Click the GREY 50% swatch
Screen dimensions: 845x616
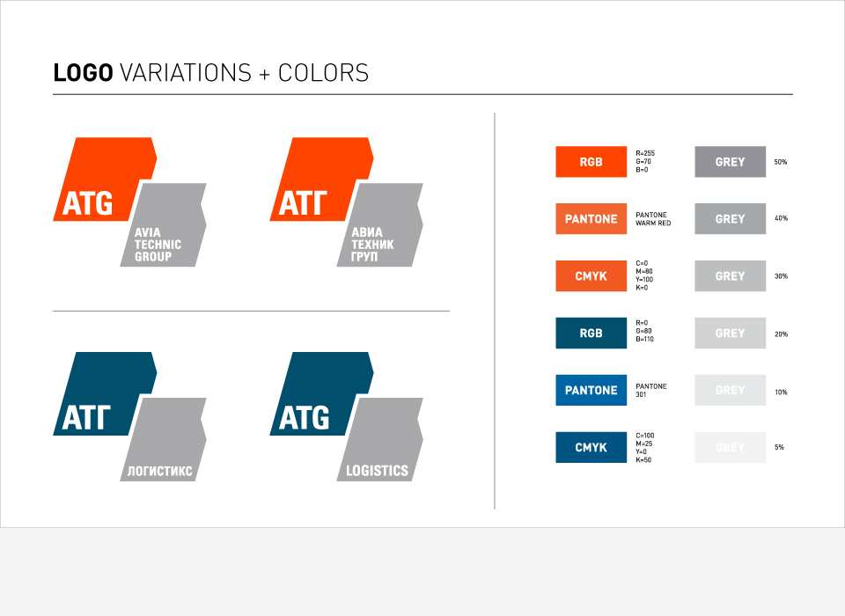coord(731,162)
